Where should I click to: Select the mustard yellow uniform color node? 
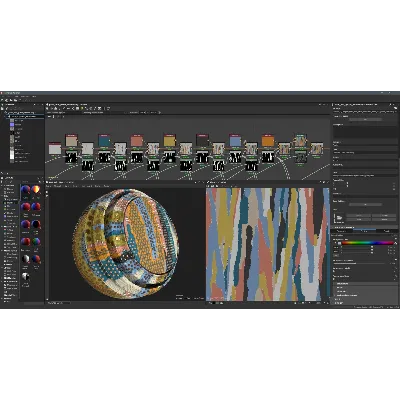170,141
